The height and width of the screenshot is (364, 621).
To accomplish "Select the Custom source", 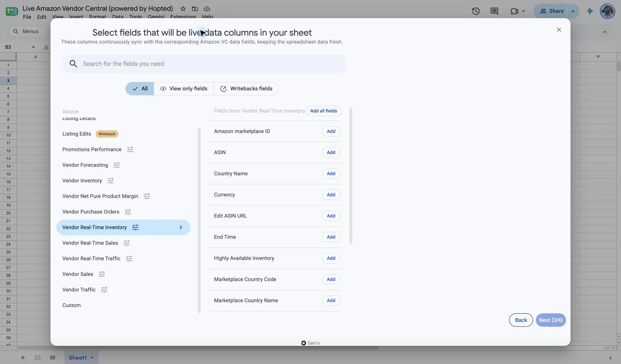I will coord(71,305).
